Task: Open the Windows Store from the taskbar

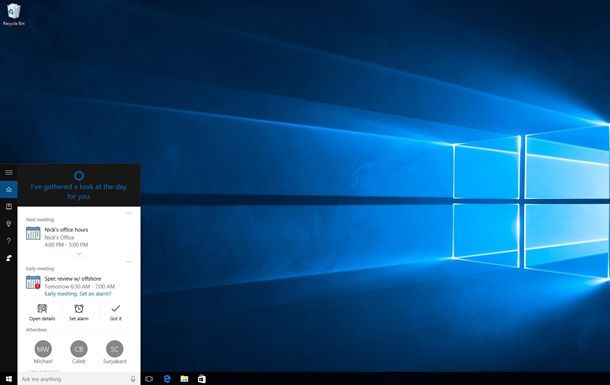Action: coord(202,379)
